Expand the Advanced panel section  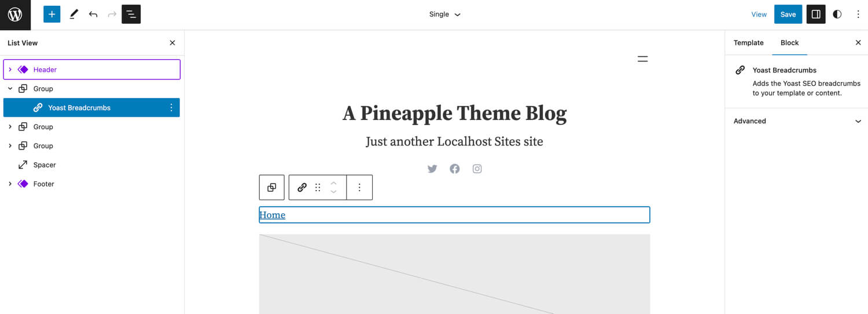pos(796,121)
